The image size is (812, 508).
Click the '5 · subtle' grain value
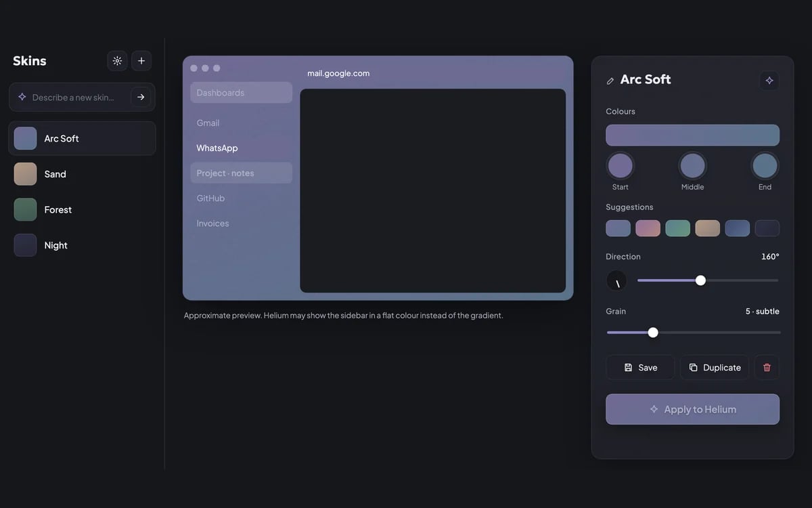[x=763, y=312]
